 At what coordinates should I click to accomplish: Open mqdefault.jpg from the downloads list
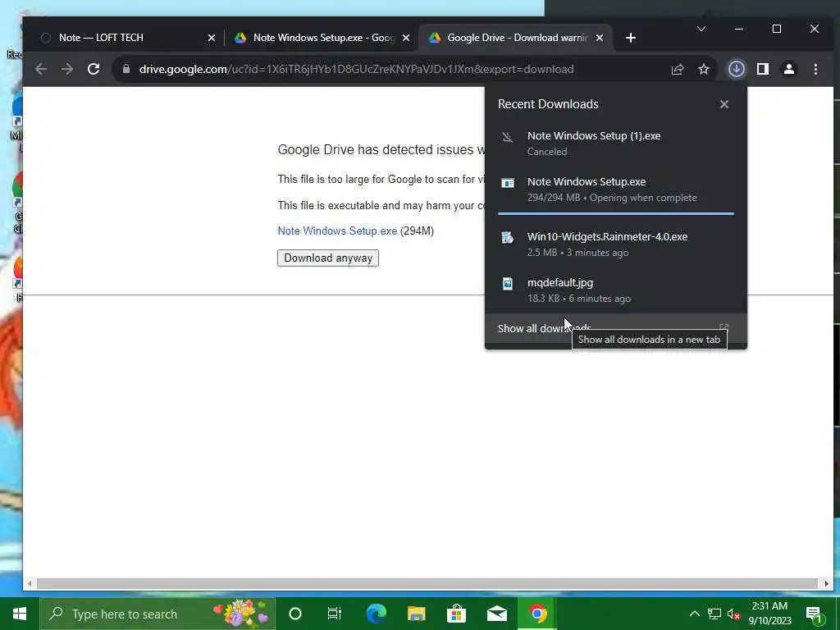tap(615, 290)
